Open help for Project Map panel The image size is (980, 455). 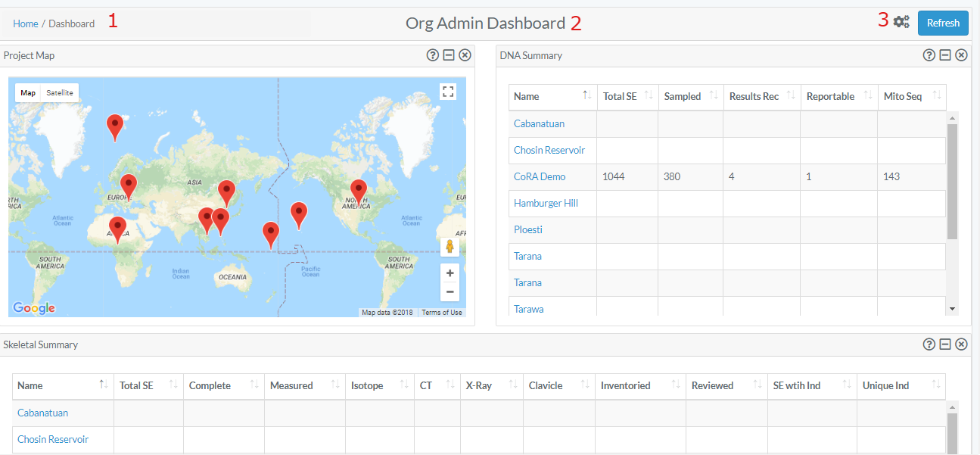(x=433, y=55)
